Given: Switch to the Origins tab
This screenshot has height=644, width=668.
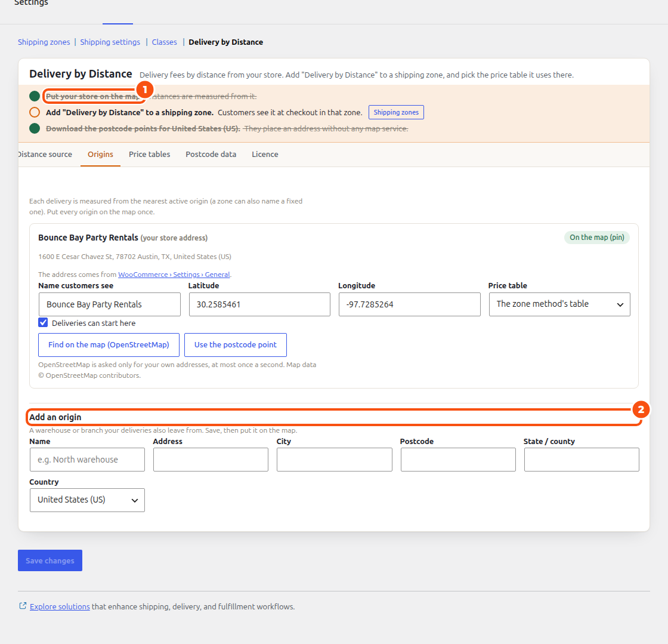Looking at the screenshot, I should point(101,155).
